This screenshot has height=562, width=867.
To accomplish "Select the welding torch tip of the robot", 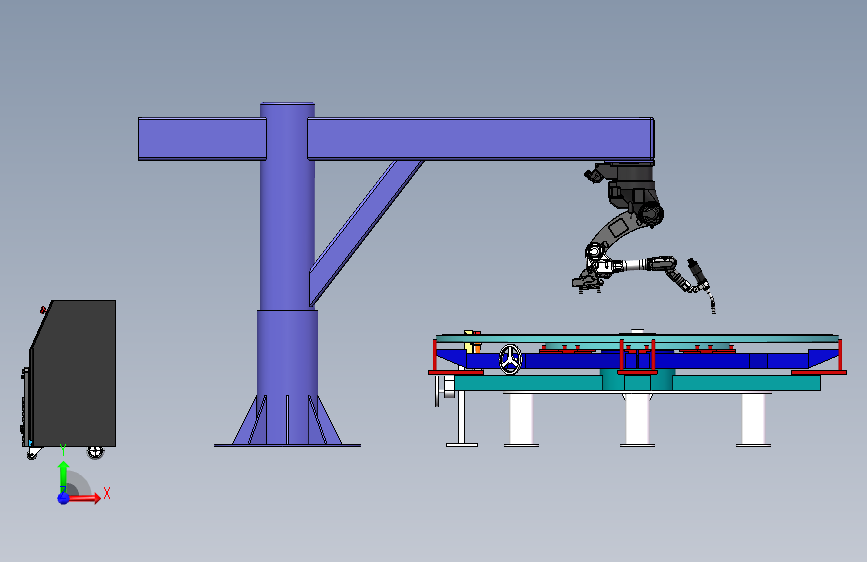I will pyautogui.click(x=712, y=304).
